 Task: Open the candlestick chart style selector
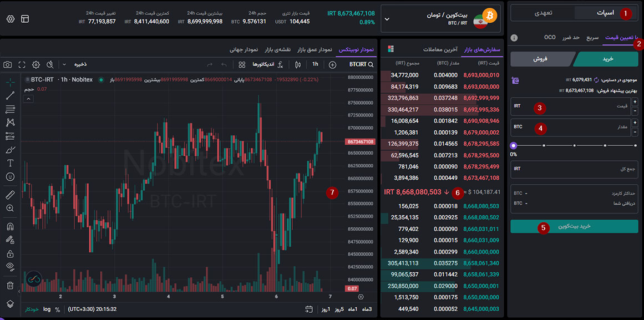click(298, 64)
